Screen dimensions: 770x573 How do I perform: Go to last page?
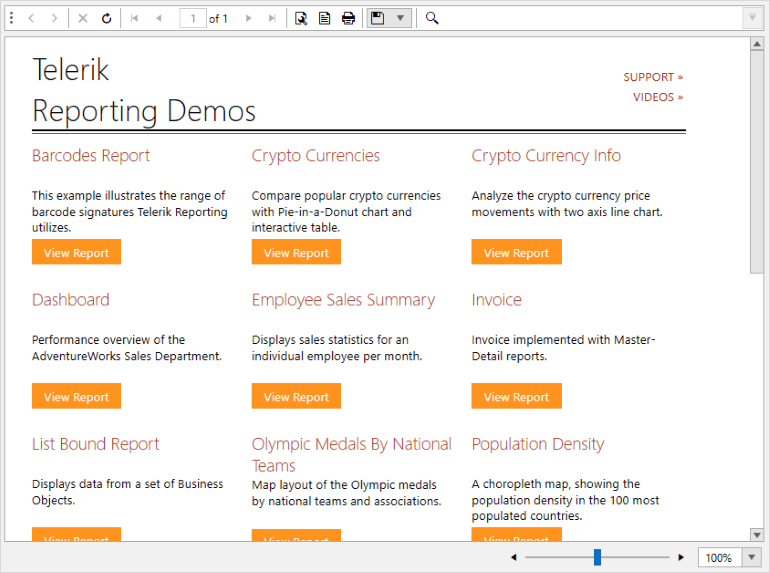click(x=272, y=18)
